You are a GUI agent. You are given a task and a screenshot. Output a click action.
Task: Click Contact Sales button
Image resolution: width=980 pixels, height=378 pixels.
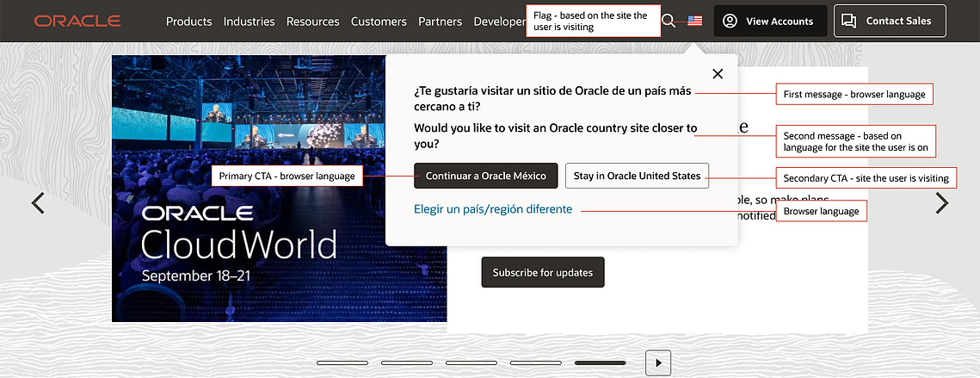tap(890, 22)
